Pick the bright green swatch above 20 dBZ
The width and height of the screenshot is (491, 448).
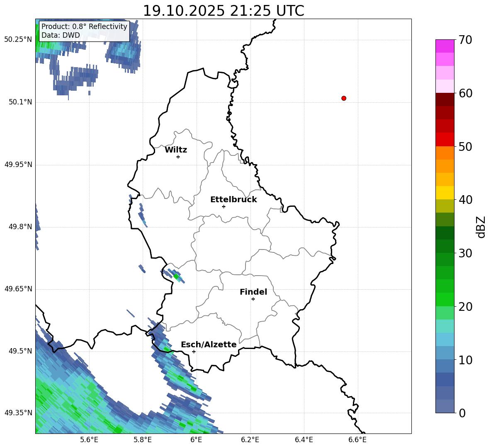pyautogui.click(x=445, y=299)
